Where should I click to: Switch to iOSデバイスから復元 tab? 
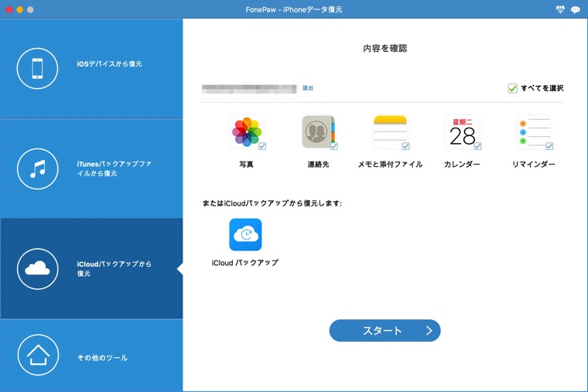[x=91, y=69]
